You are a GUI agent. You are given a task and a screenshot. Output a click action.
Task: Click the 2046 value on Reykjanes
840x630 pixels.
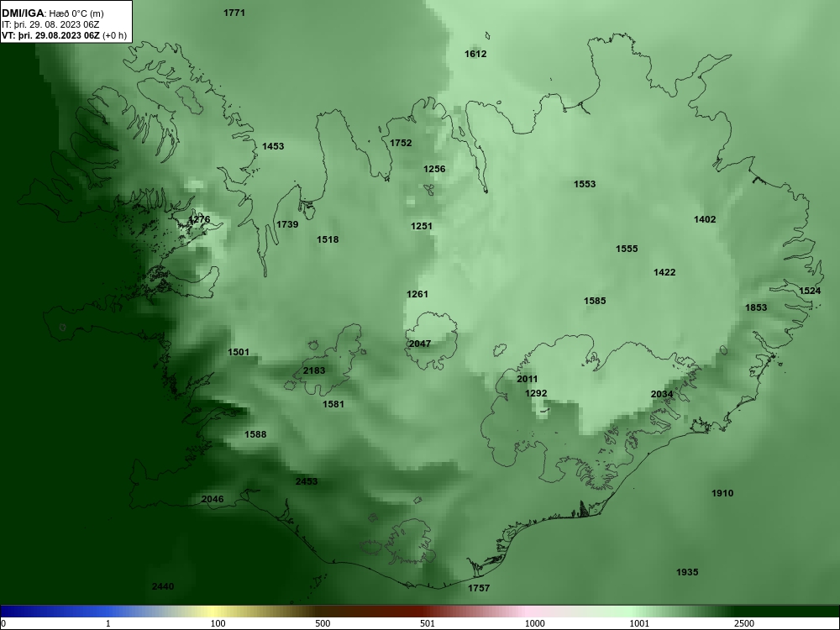coord(213,499)
